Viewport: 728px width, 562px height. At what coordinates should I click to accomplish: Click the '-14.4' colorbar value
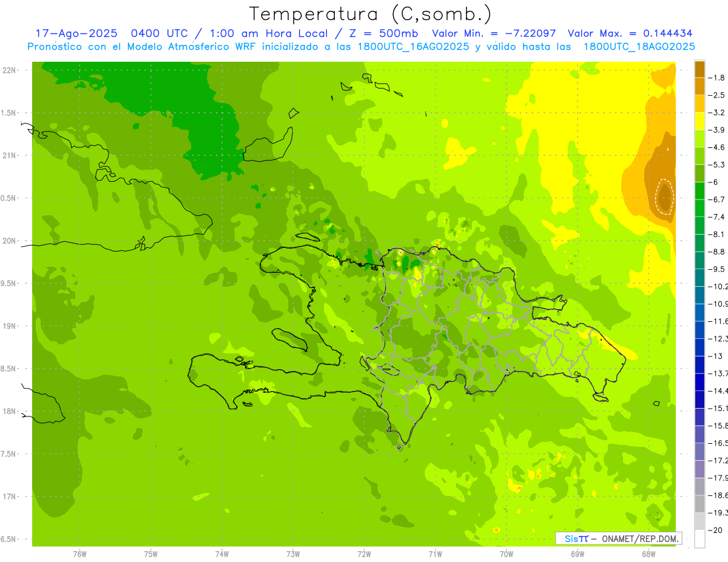coord(718,390)
